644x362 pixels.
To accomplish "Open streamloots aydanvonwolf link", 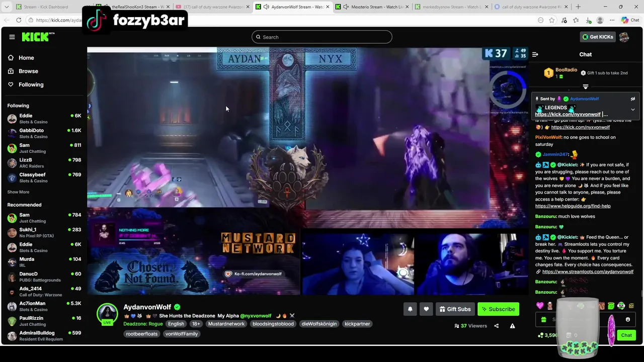I will 588,272.
